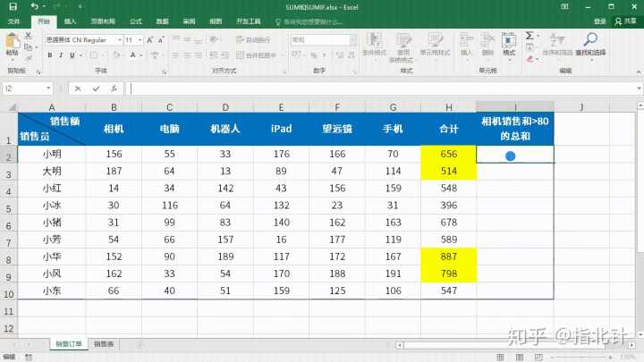This screenshot has height=362, width=644.
Task: Click the AutoSum sigma icon
Action: point(530,36)
